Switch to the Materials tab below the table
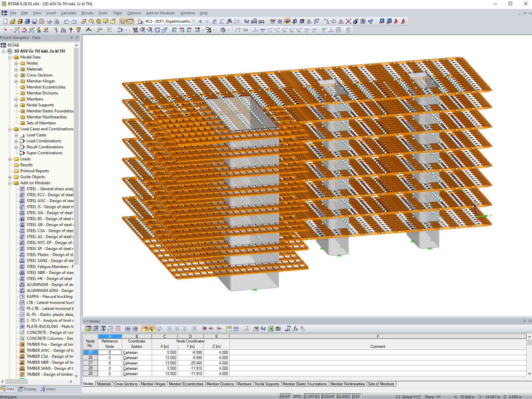 104,384
